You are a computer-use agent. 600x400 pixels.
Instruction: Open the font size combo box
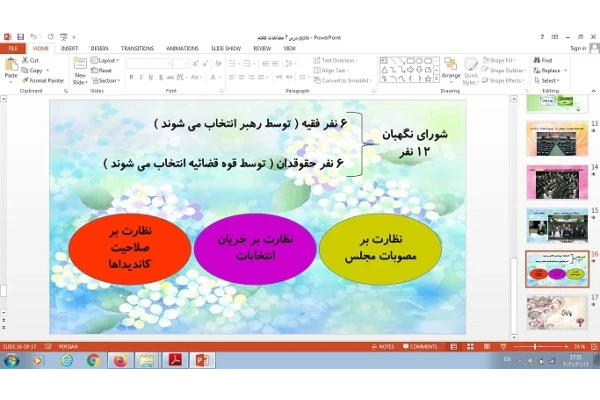pyautogui.click(x=181, y=64)
